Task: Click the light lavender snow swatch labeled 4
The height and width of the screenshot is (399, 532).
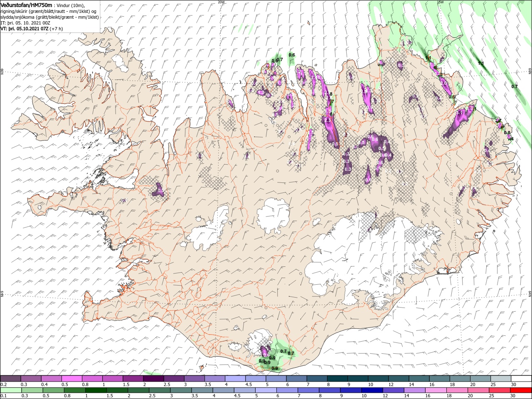Action: pyautogui.click(x=235, y=379)
